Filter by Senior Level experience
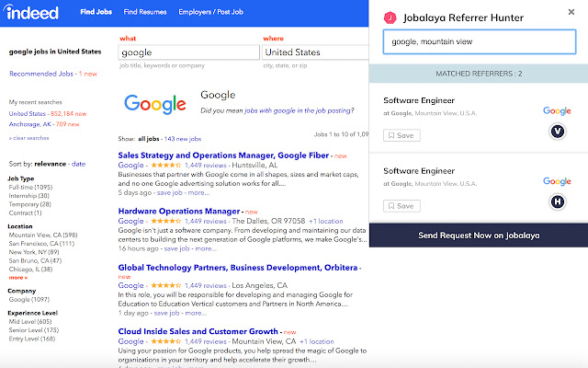Viewport: 588px width, 368px height. coord(34,330)
